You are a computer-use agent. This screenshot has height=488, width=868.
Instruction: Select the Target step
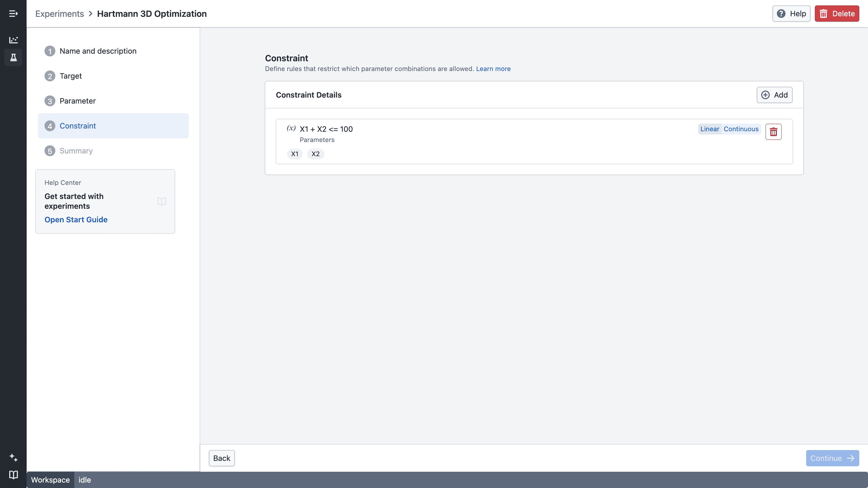tap(113, 76)
